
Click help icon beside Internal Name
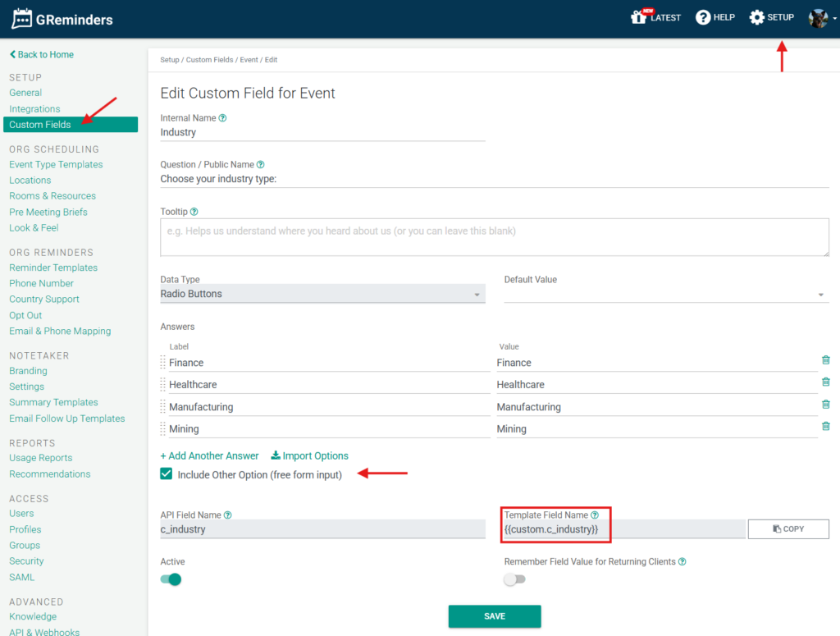[x=222, y=118]
